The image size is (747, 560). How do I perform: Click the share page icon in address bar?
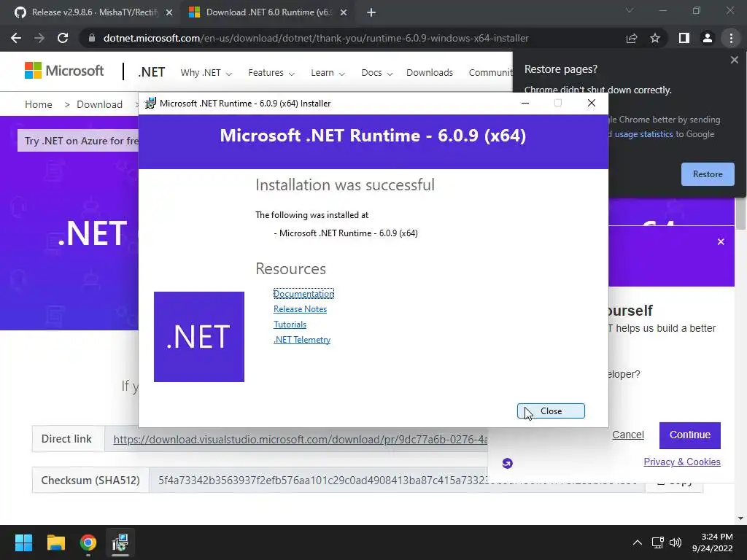tap(632, 38)
